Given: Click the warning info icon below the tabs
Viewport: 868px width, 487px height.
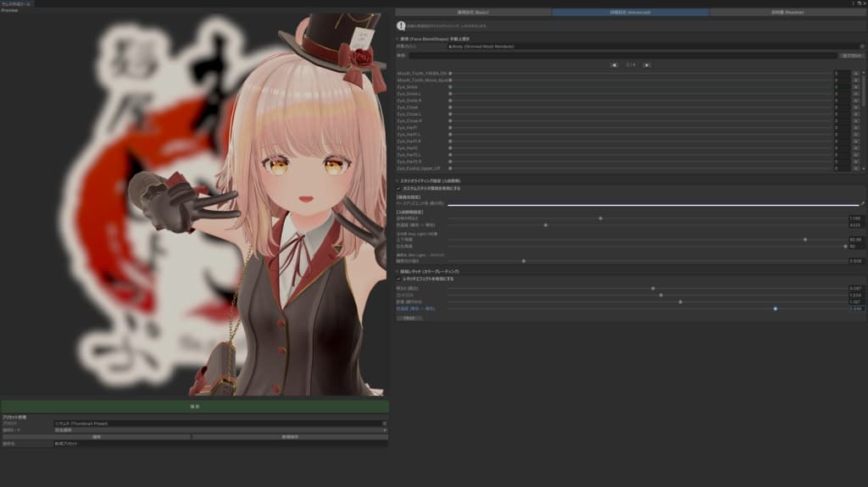Looking at the screenshot, I should [401, 25].
